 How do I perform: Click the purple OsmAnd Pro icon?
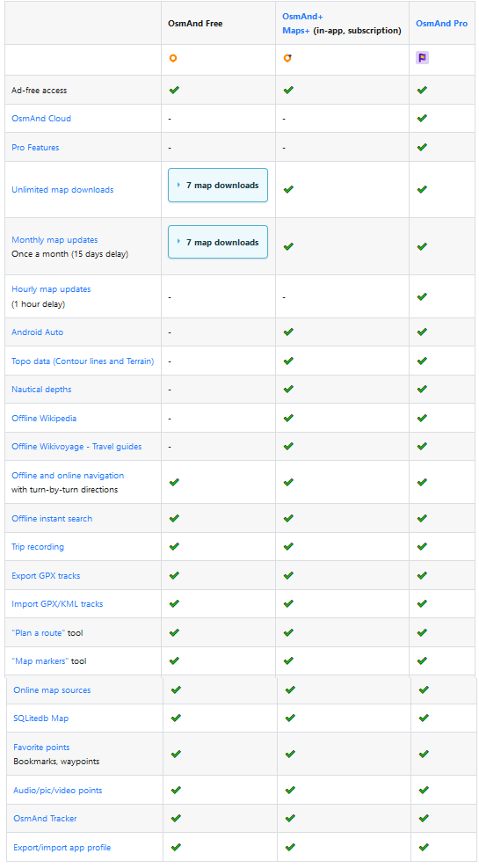point(422,57)
